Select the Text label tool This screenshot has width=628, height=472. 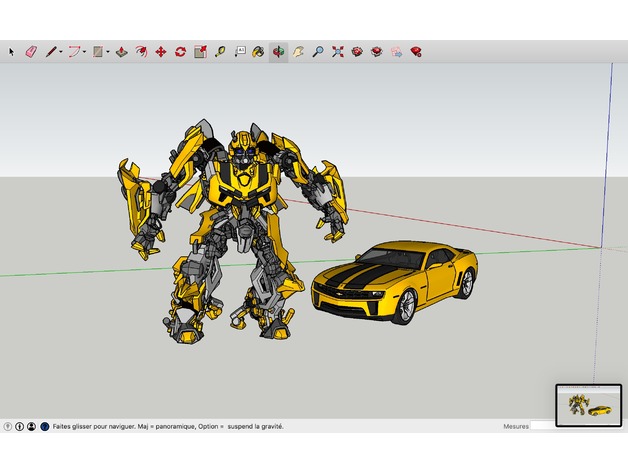240,52
